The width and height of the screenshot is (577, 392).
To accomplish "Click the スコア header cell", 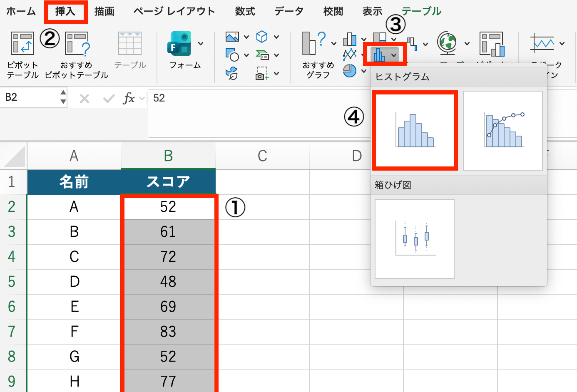I will pyautogui.click(x=168, y=182).
